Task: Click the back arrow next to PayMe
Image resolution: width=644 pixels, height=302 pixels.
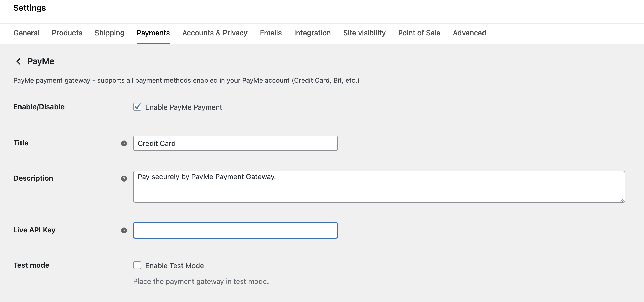Action: coord(18,61)
